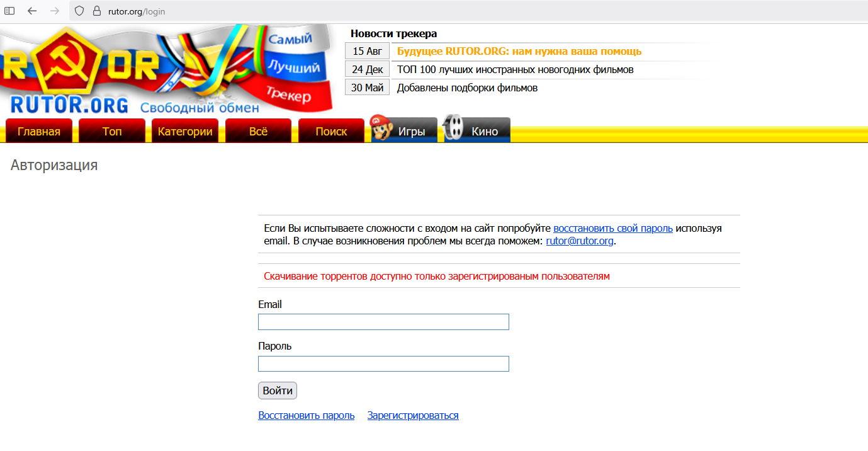This screenshot has width=868, height=451.
Task: Toggle the browser sidebar icon
Action: click(10, 11)
